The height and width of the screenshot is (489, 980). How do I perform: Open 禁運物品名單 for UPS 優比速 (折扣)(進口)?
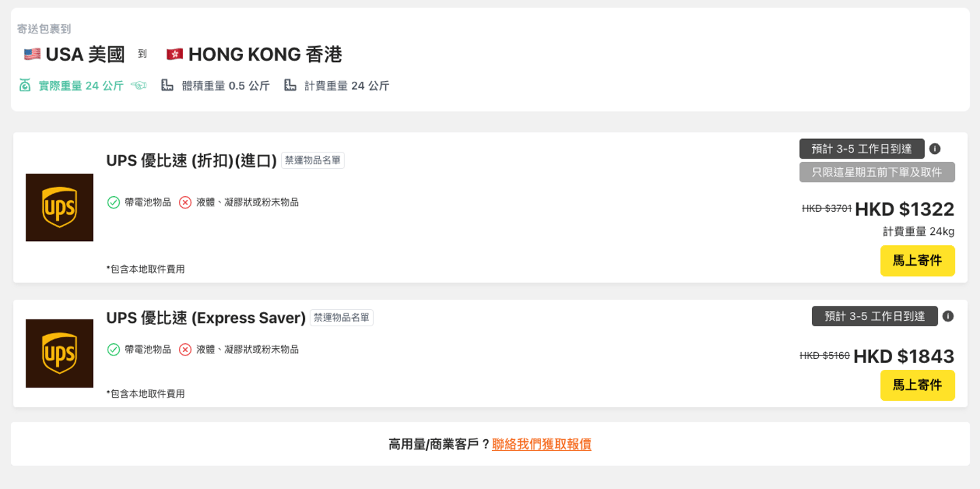(x=313, y=161)
